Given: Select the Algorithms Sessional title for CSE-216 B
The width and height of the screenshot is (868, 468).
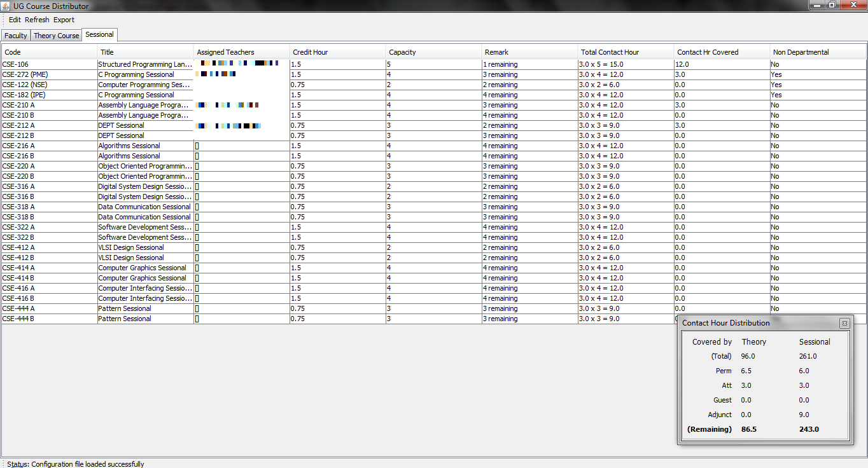Looking at the screenshot, I should click(145, 156).
